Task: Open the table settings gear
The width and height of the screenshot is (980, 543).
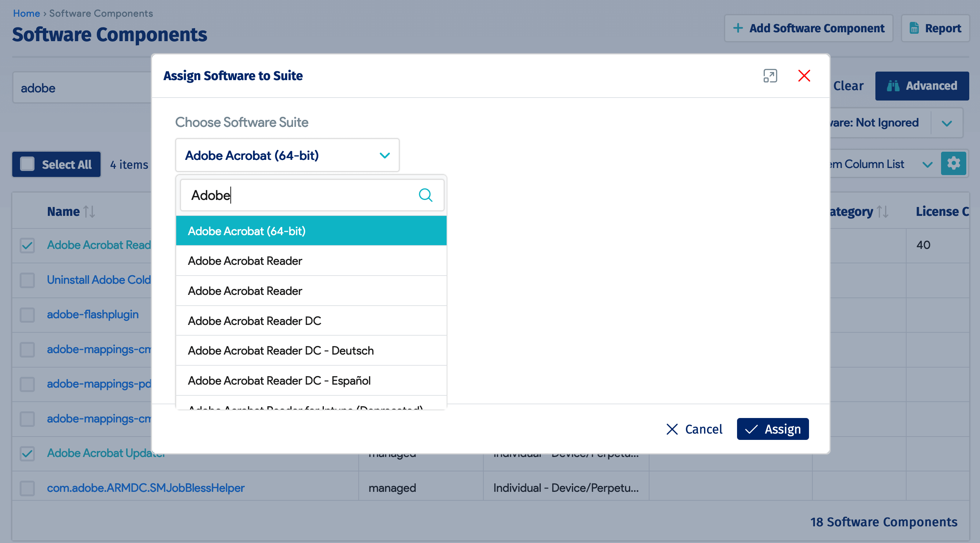Action: tap(953, 163)
